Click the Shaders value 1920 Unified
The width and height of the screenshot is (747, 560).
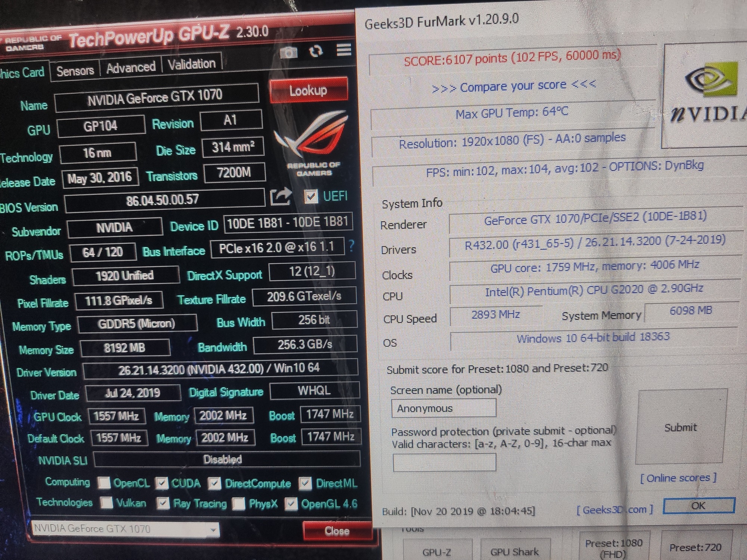pos(125,276)
